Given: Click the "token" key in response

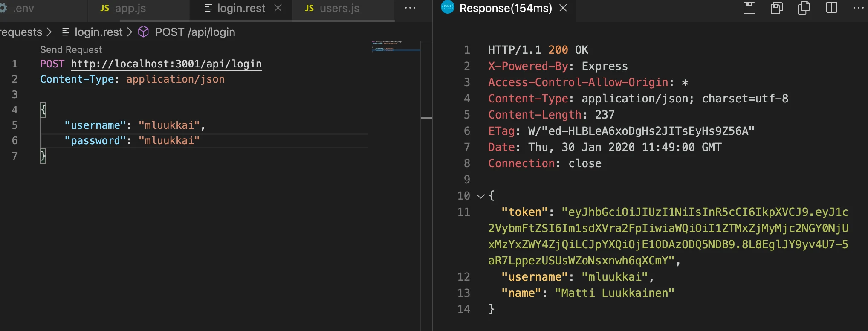Looking at the screenshot, I should pyautogui.click(x=525, y=212).
